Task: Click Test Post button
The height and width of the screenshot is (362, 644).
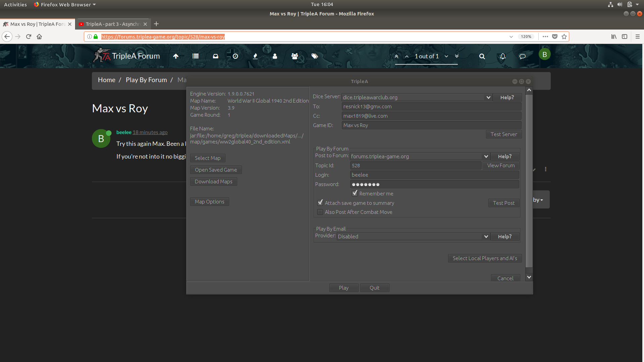Action: [504, 203]
